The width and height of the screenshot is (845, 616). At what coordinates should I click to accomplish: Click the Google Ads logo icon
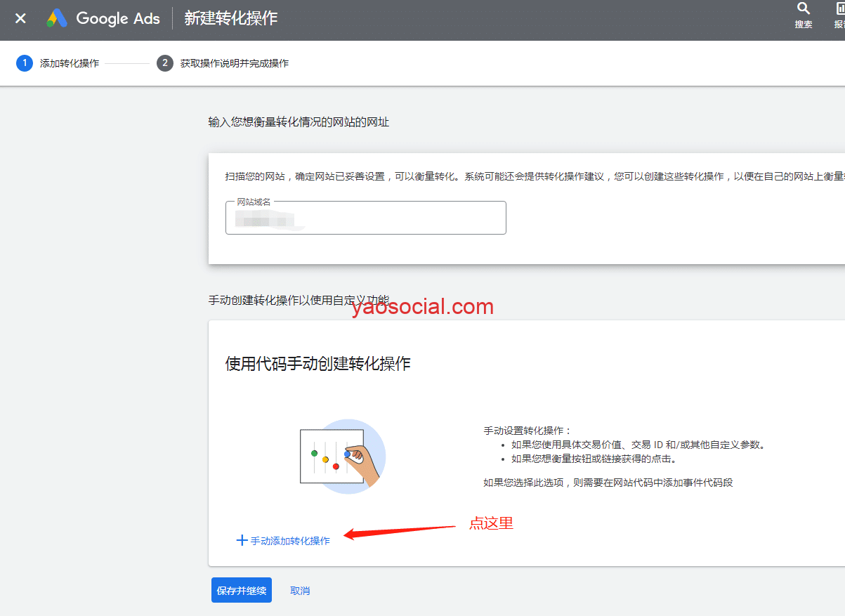point(57,19)
